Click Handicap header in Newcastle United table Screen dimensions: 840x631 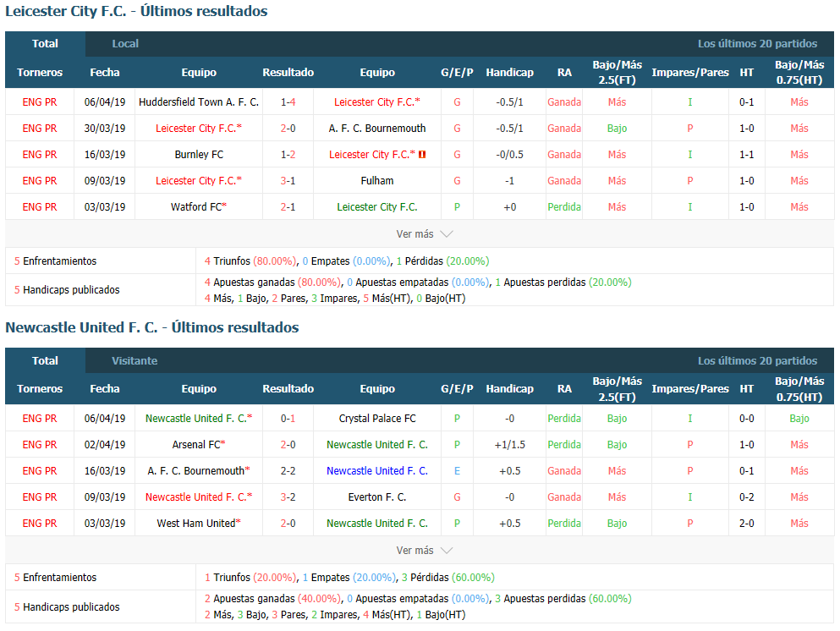point(509,389)
